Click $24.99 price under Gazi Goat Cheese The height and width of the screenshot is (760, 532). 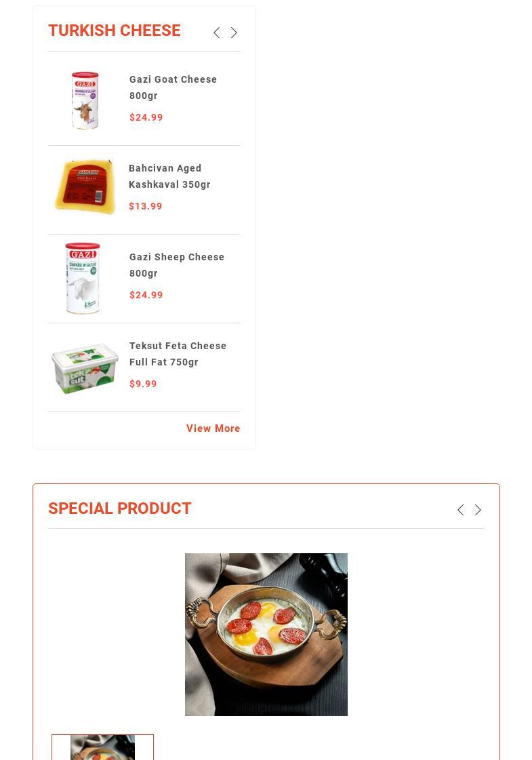[x=146, y=117]
